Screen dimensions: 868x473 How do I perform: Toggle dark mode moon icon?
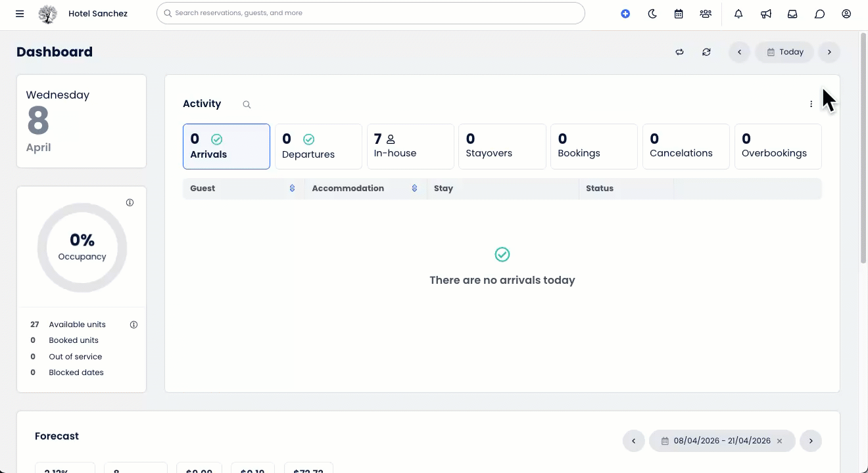(652, 14)
